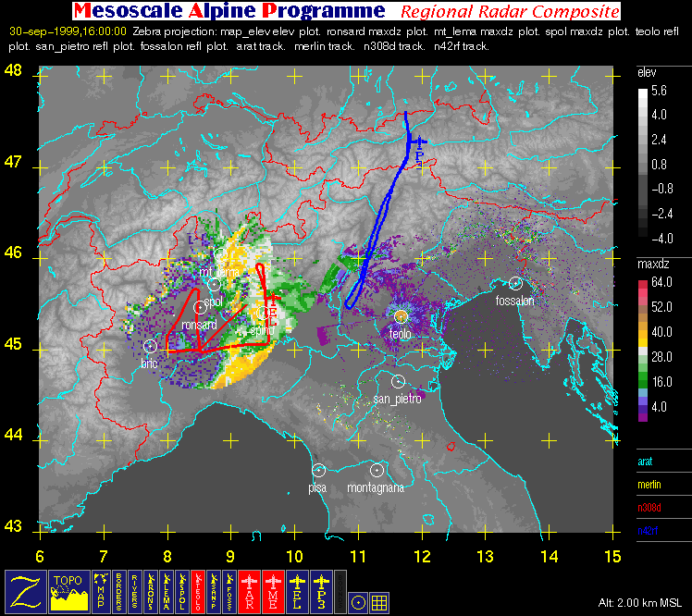Click the merlin track legend label
Viewport: 692px width, 616px height.
651,484
